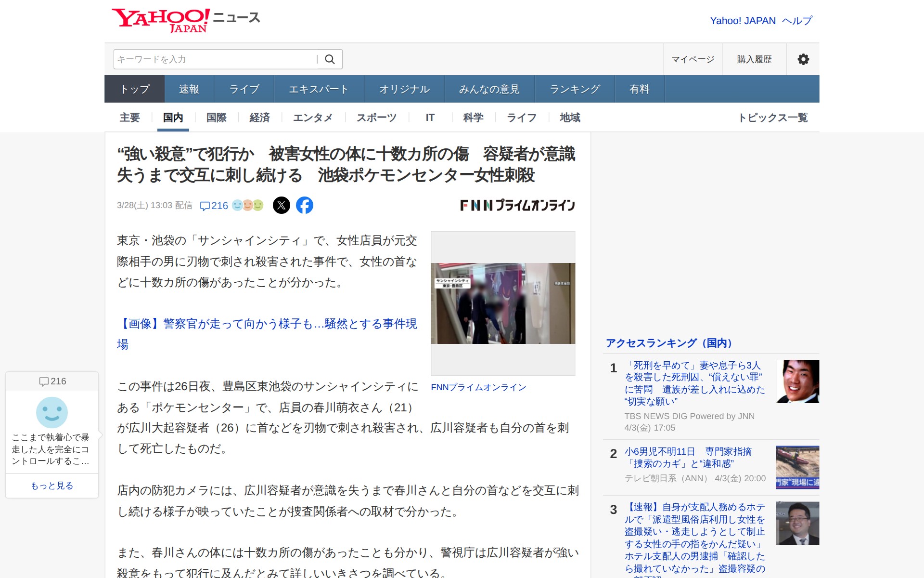924x578 pixels.
Task: Open the article's crime scene thumbnail
Action: coord(503,303)
